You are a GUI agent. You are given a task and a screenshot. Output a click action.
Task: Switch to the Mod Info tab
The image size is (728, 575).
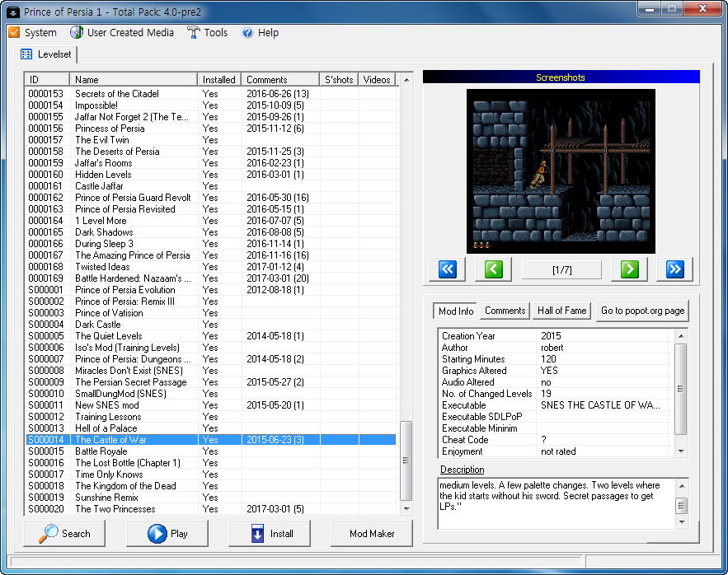[x=456, y=311]
